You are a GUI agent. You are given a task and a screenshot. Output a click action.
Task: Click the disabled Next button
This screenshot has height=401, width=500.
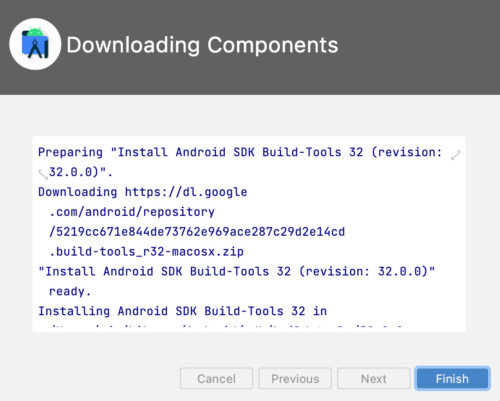[x=374, y=378]
